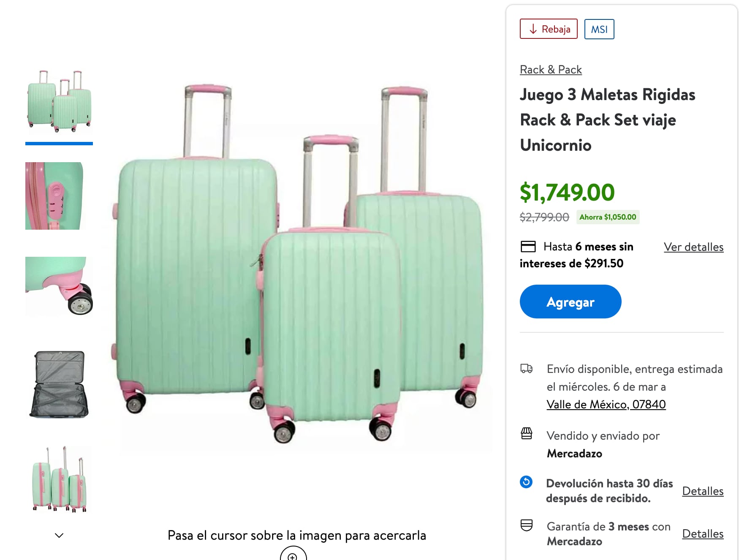Viewport: 739px width, 560px height.
Task: Click the payment card icon near financing info
Action: [528, 246]
